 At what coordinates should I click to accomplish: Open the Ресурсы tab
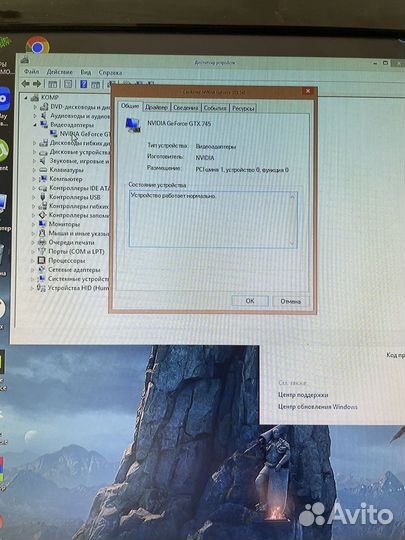(x=243, y=108)
